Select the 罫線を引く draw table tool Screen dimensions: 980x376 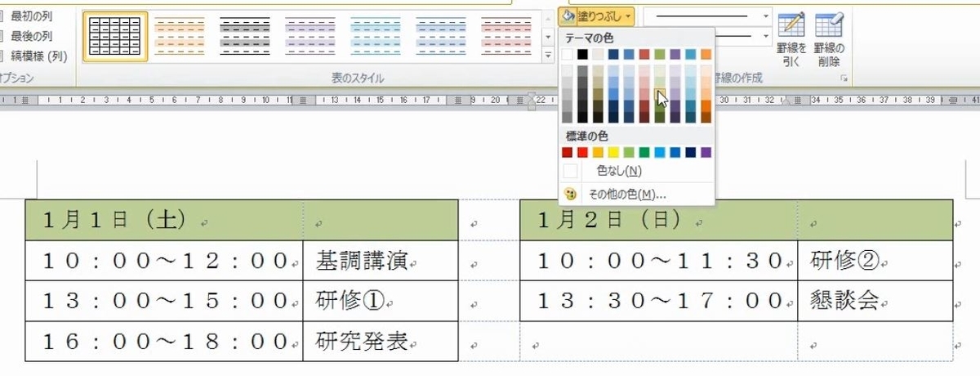pyautogui.click(x=791, y=40)
